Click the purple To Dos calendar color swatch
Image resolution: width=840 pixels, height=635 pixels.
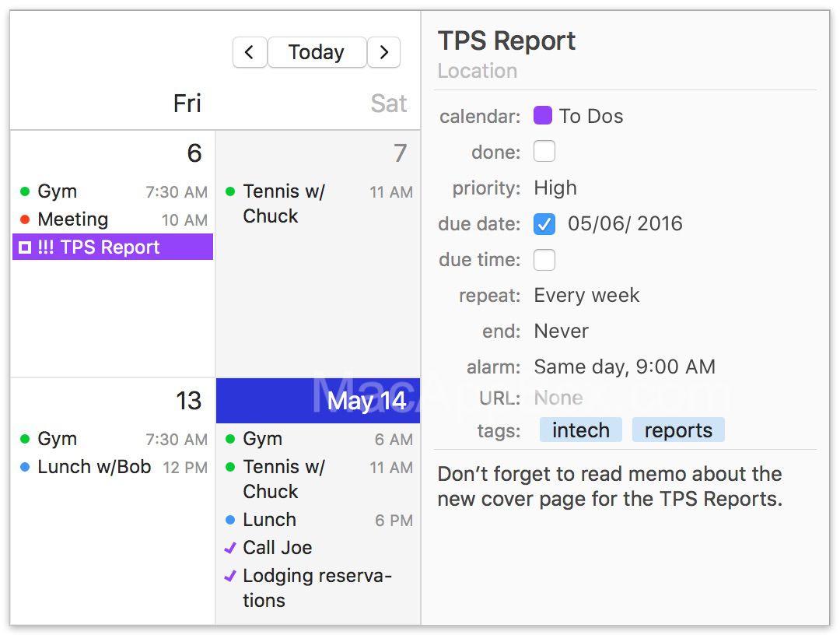click(x=543, y=116)
